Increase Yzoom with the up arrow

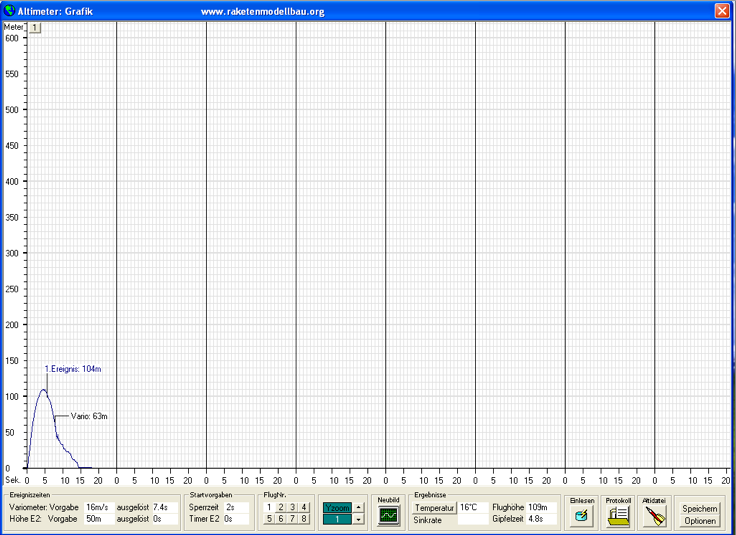pyautogui.click(x=359, y=508)
